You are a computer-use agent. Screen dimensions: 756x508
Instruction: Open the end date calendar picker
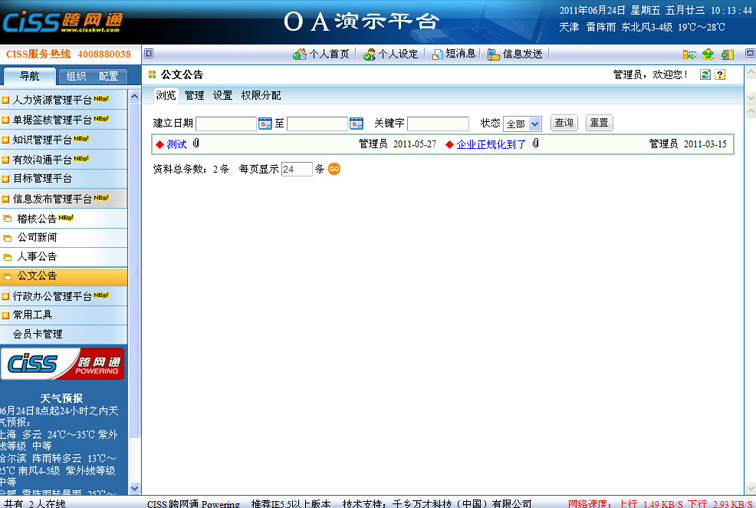coord(356,123)
